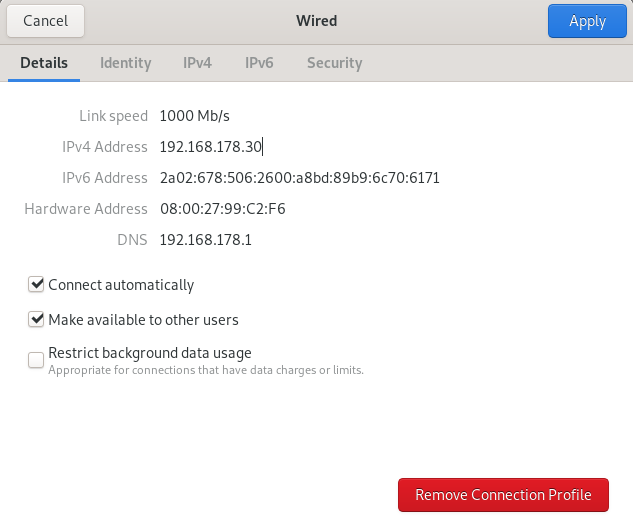Switch to the Details tab
Image resolution: width=633 pixels, height=518 pixels.
[44, 63]
